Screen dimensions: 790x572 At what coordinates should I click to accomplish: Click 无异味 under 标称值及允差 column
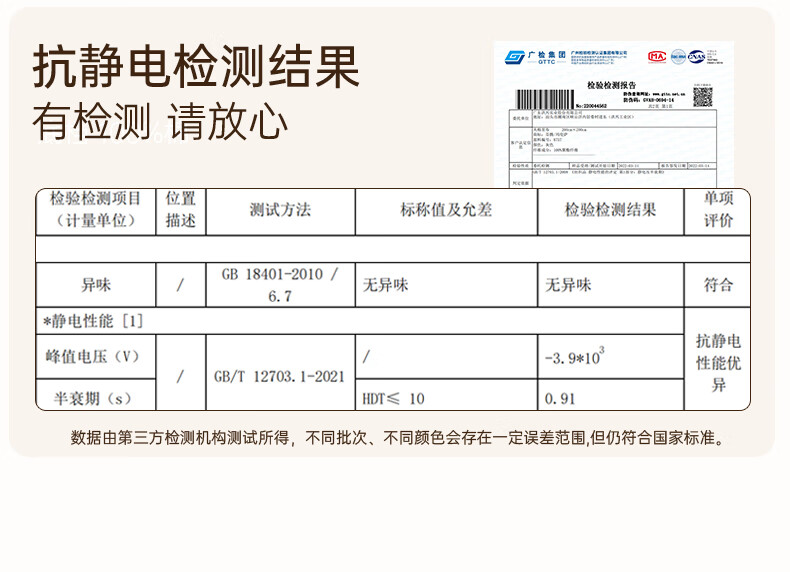(x=385, y=285)
